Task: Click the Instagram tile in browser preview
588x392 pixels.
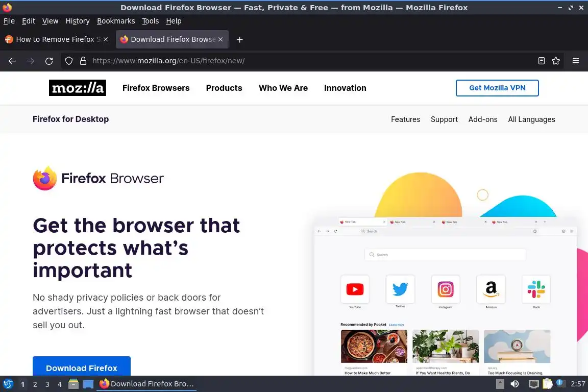Action: click(x=446, y=289)
